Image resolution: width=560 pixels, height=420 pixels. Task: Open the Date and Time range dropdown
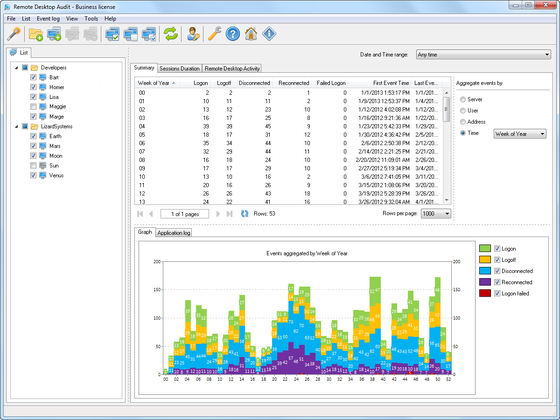[483, 55]
